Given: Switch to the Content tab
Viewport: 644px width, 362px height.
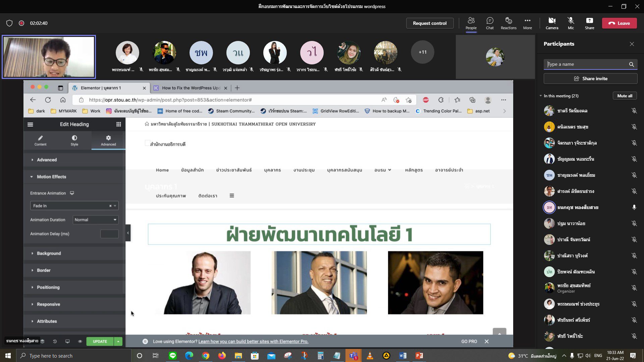Looking at the screenshot, I should click(40, 141).
